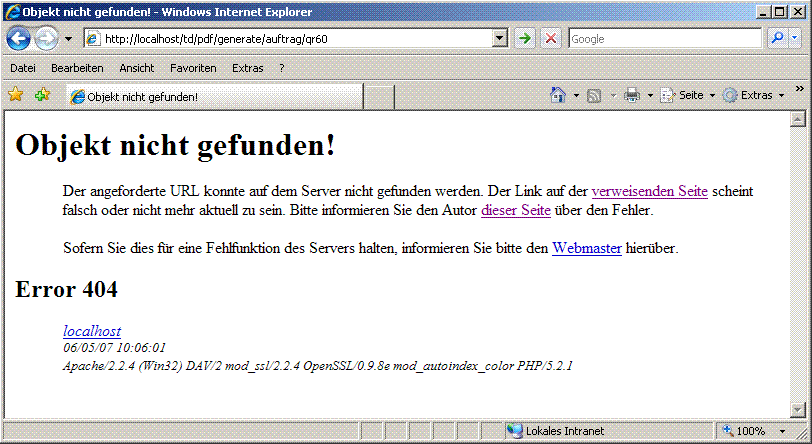Click the RSS feeds icon
The height and width of the screenshot is (444, 812).
[594, 96]
